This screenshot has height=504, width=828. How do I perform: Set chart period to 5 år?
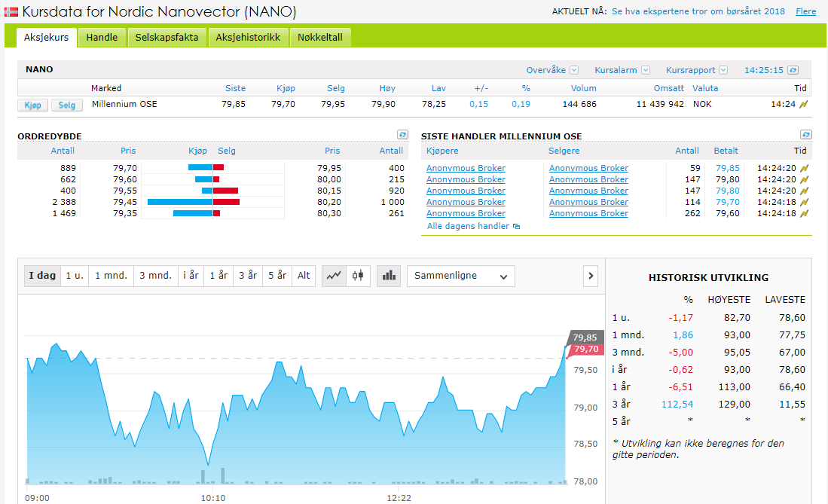point(277,276)
